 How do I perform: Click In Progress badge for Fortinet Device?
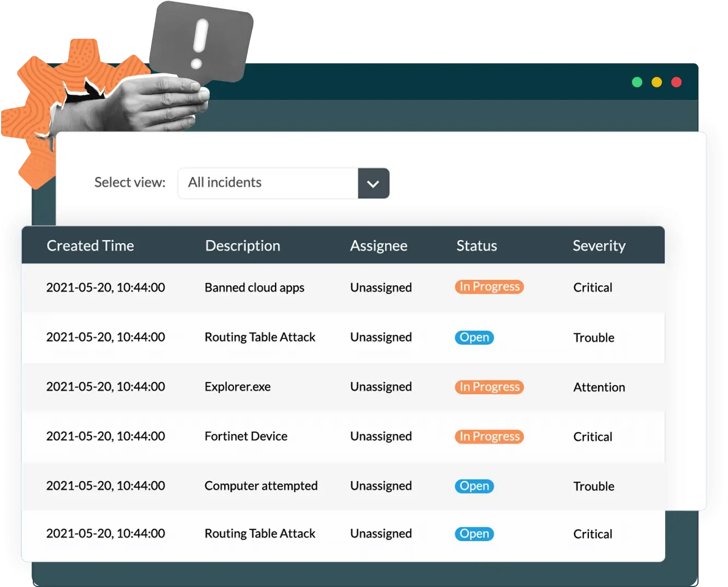[489, 436]
